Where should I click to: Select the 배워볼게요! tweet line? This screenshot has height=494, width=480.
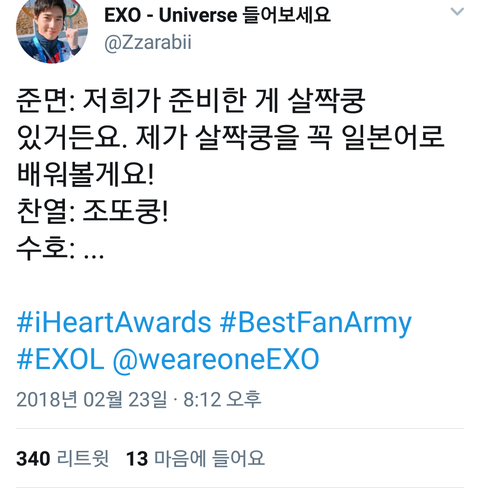(x=85, y=174)
